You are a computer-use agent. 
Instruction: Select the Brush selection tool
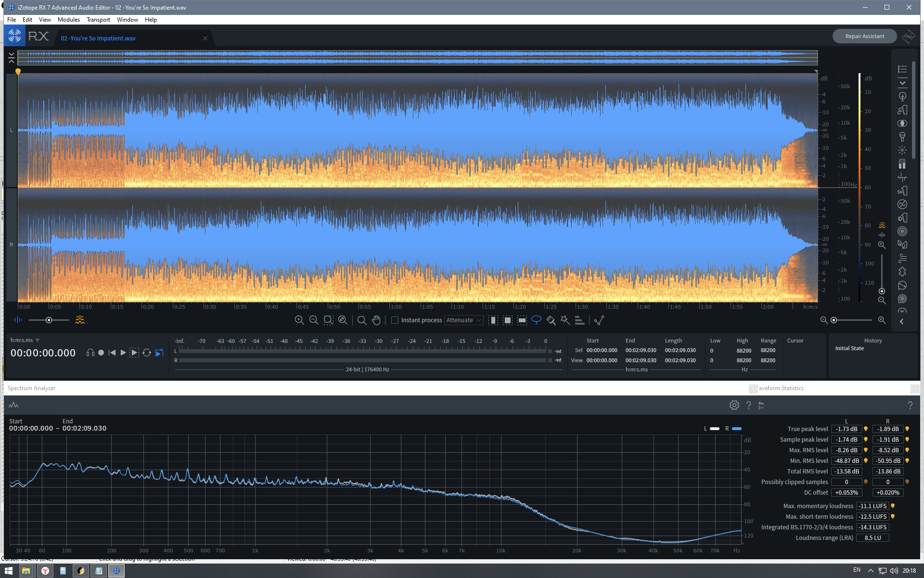click(x=551, y=320)
